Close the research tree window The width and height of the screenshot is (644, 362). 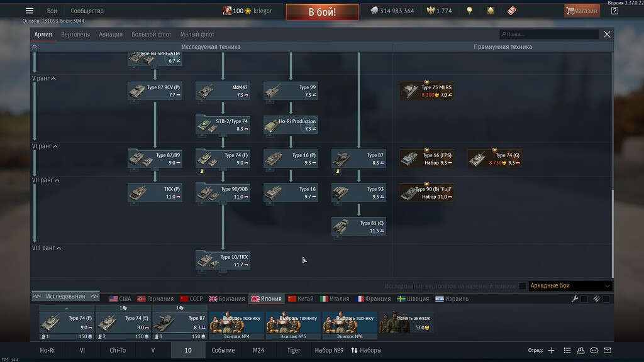pos(607,35)
